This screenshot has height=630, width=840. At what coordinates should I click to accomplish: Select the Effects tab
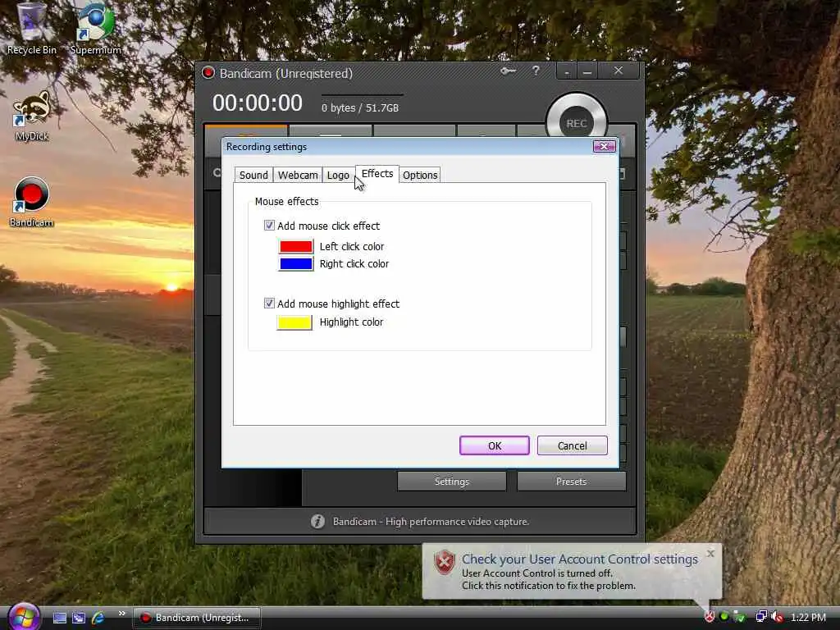pos(377,174)
